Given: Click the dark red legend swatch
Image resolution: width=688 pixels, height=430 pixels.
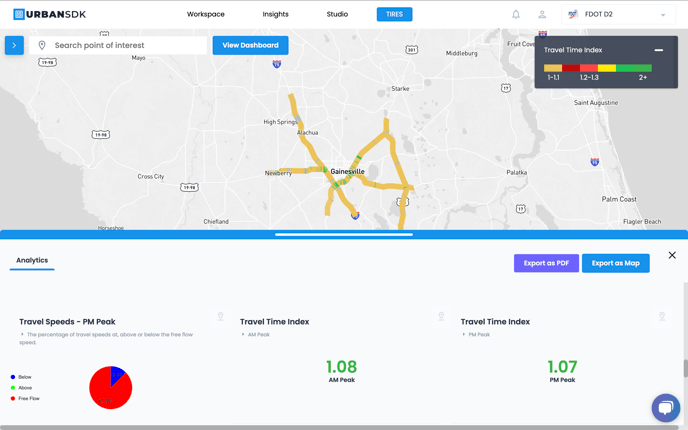Looking at the screenshot, I should tap(571, 68).
